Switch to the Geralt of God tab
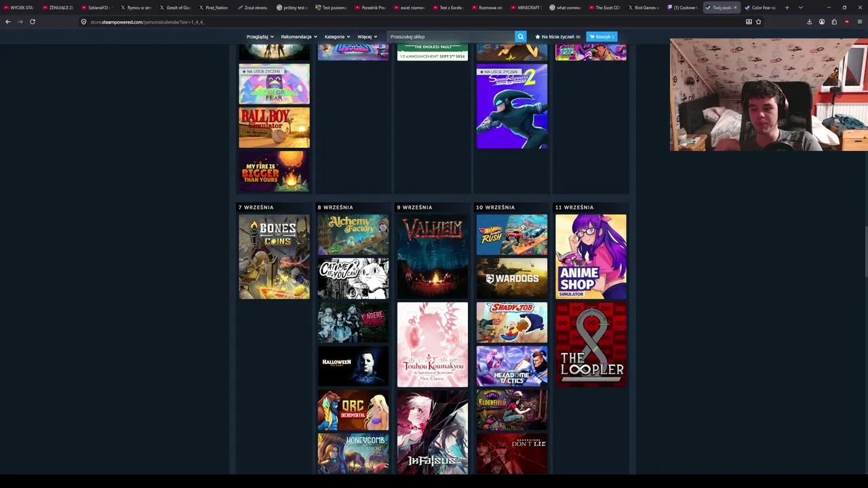This screenshot has width=868, height=488. click(176, 7)
